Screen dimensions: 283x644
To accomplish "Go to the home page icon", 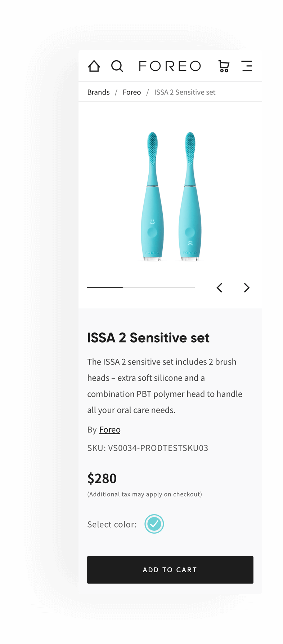I will pos(94,66).
